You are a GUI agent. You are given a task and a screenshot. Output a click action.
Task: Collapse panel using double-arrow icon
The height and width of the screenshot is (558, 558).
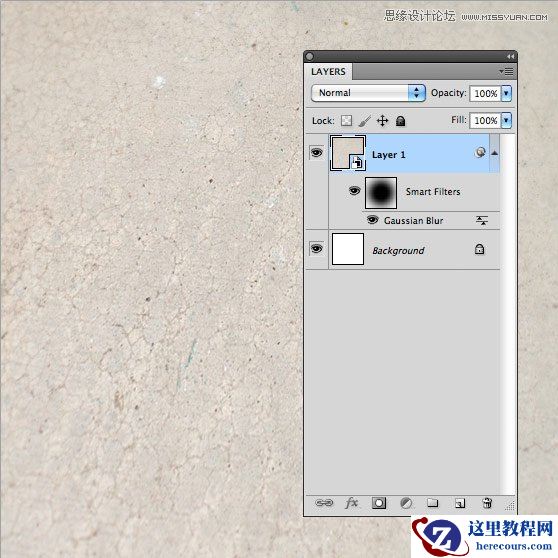click(x=510, y=57)
